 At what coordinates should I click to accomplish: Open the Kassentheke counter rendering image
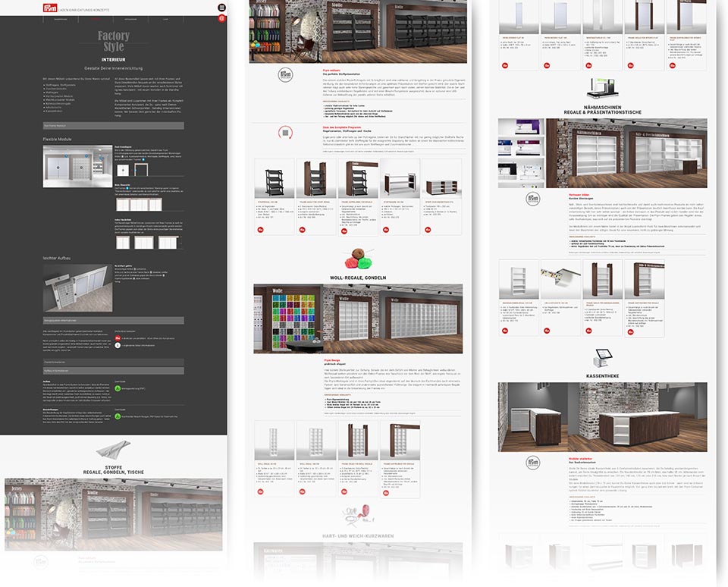coord(603,417)
